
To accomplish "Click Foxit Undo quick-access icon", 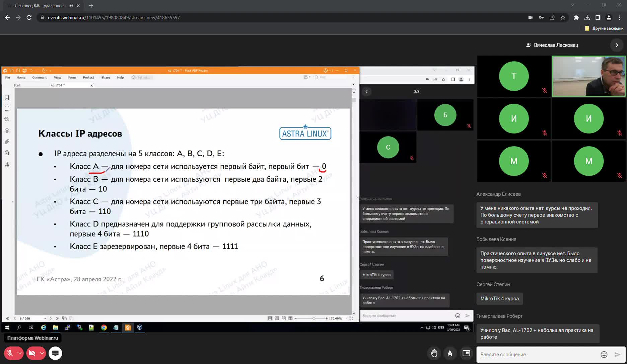I will tap(31, 71).
